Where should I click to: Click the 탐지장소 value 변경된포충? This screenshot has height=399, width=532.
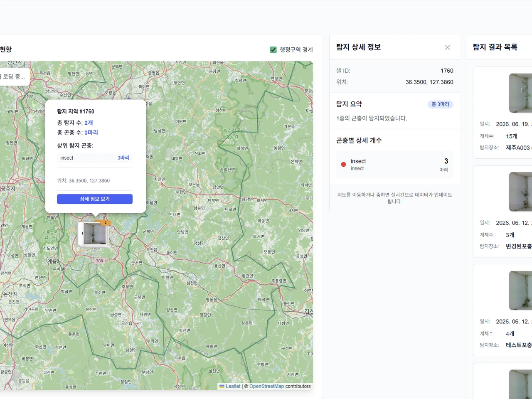519,246
